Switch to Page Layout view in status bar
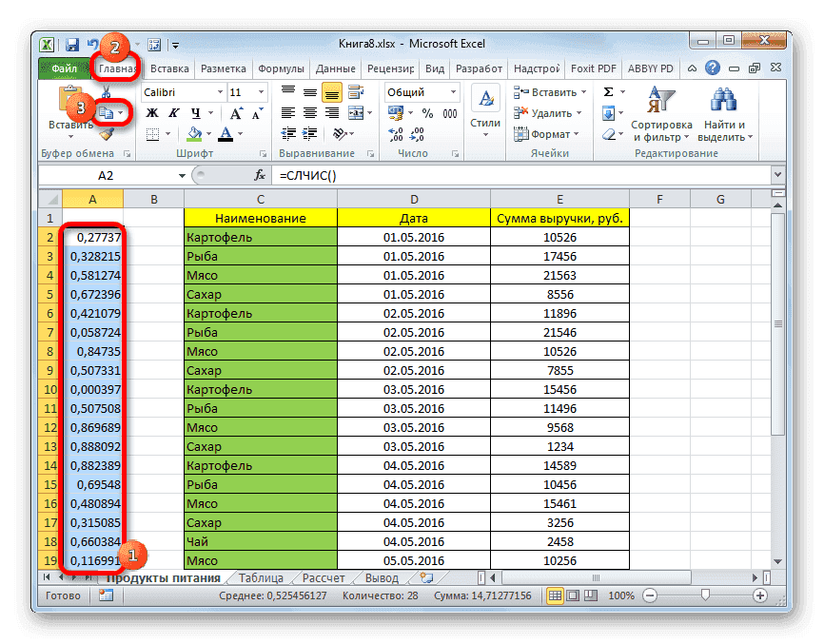This screenshot has width=824, height=644. point(572,596)
